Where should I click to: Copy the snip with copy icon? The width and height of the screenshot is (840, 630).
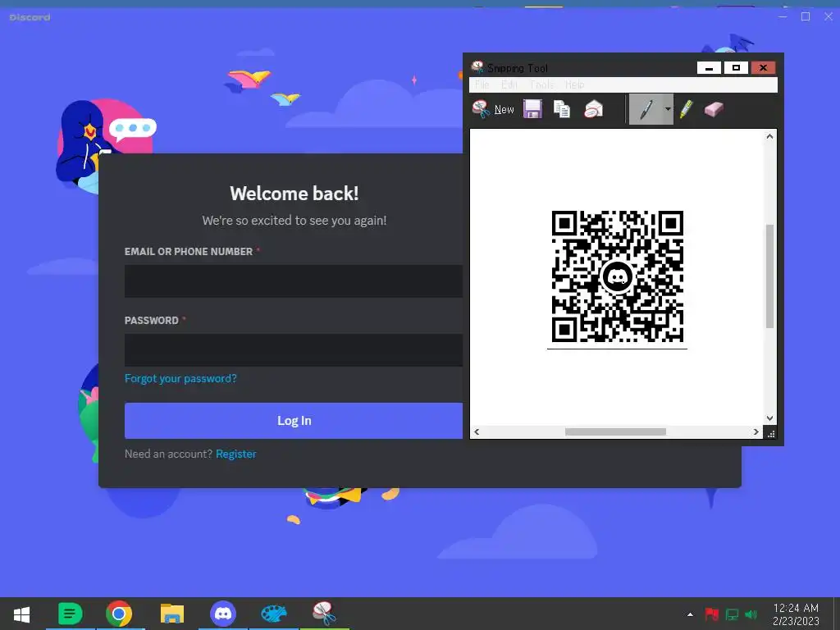[x=561, y=109]
